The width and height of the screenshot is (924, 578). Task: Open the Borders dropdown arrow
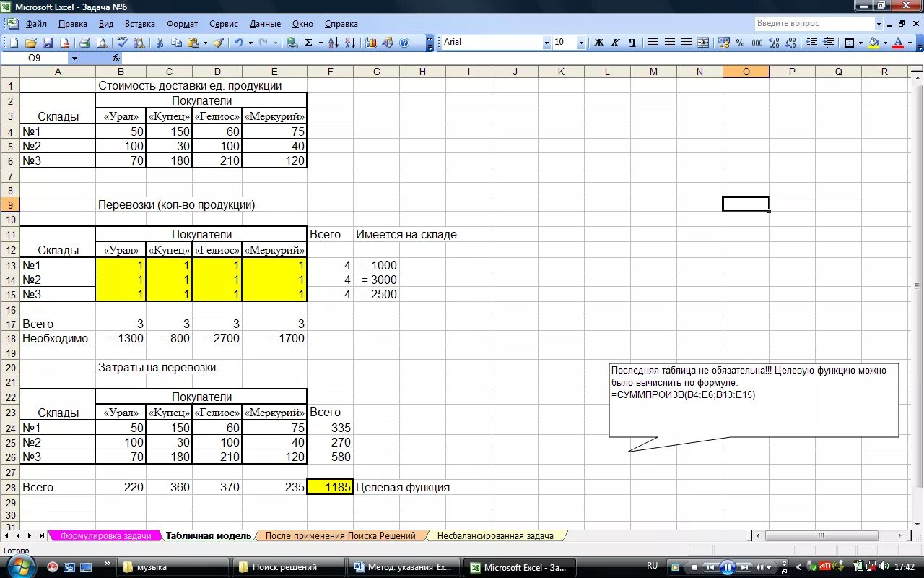click(860, 43)
